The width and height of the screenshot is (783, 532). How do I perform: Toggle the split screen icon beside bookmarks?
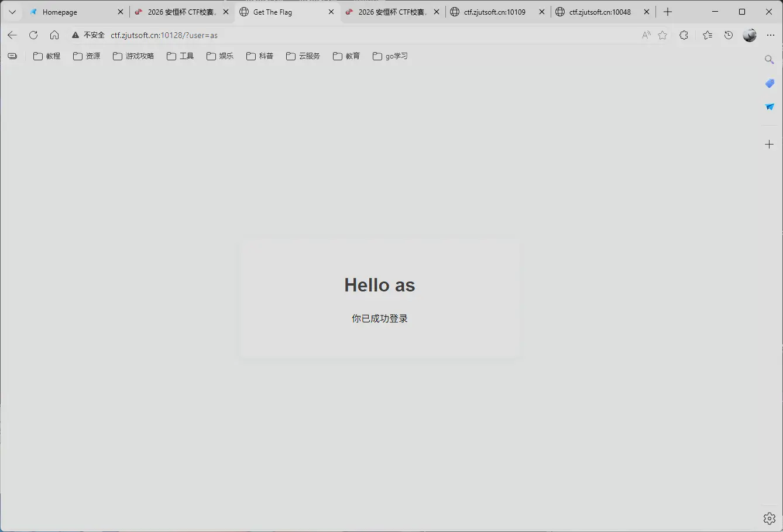[x=12, y=56]
